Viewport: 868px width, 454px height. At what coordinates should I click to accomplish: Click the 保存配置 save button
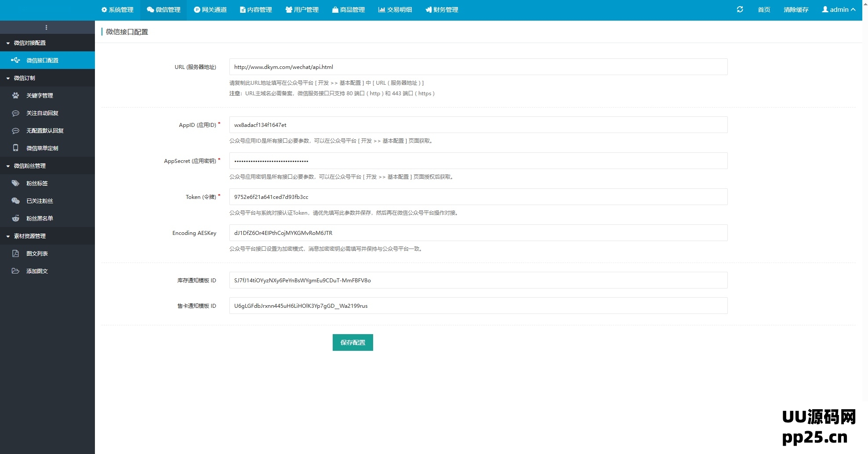coord(352,342)
